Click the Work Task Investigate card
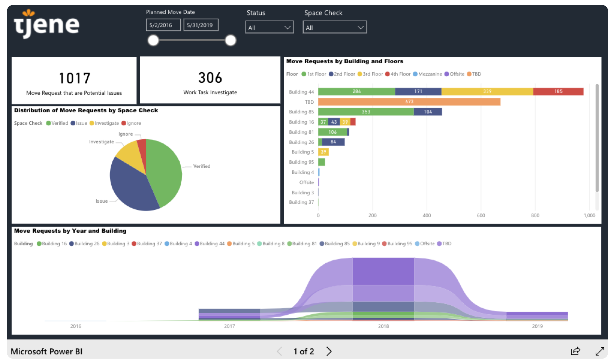Screen dimensions: 615x364 click(210, 80)
